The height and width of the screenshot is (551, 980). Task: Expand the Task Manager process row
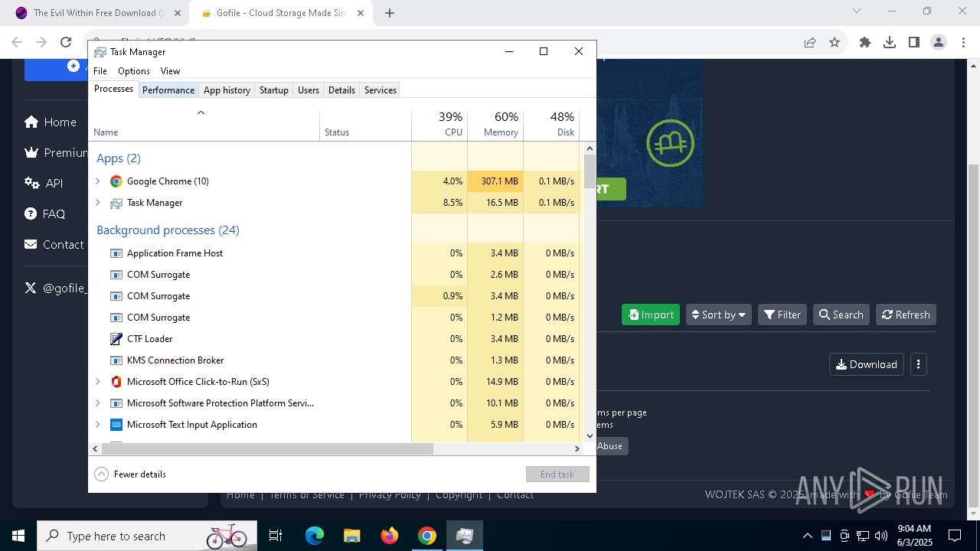tap(97, 203)
